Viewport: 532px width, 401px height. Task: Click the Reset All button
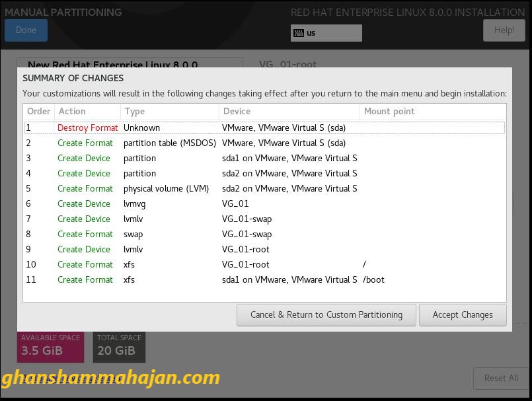point(500,378)
